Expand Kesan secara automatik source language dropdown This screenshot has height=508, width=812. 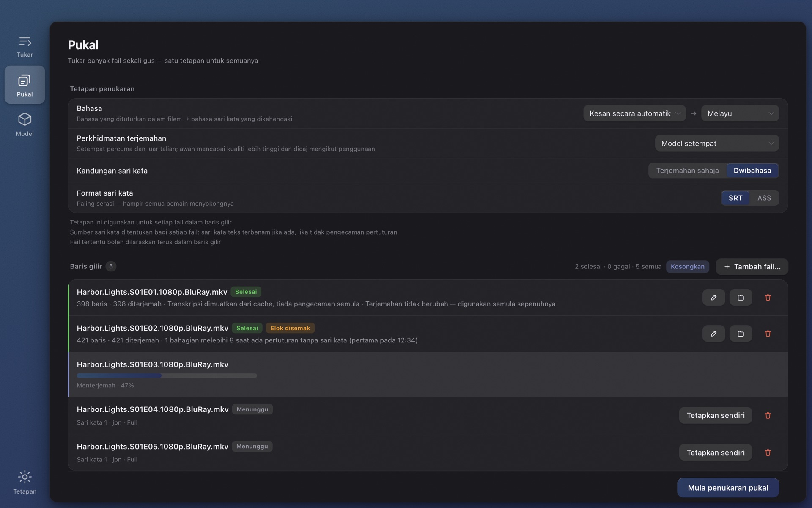pos(634,113)
